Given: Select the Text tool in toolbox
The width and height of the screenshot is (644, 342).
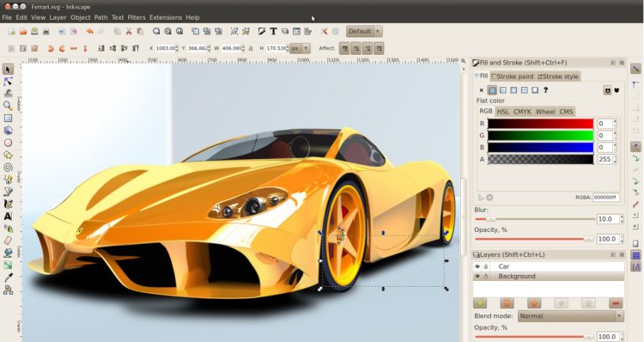Looking at the screenshot, I should [8, 217].
